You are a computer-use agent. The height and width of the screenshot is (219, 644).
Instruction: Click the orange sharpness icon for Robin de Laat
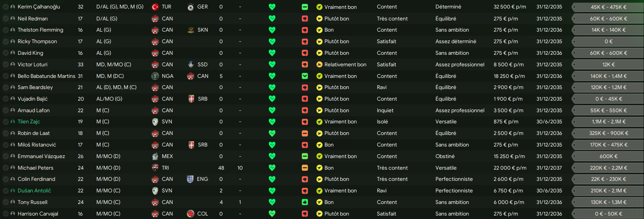click(x=305, y=133)
